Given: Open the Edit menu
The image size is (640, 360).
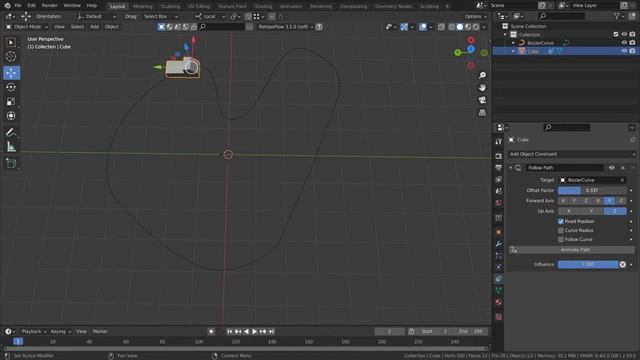Looking at the screenshot, I should (31, 6).
